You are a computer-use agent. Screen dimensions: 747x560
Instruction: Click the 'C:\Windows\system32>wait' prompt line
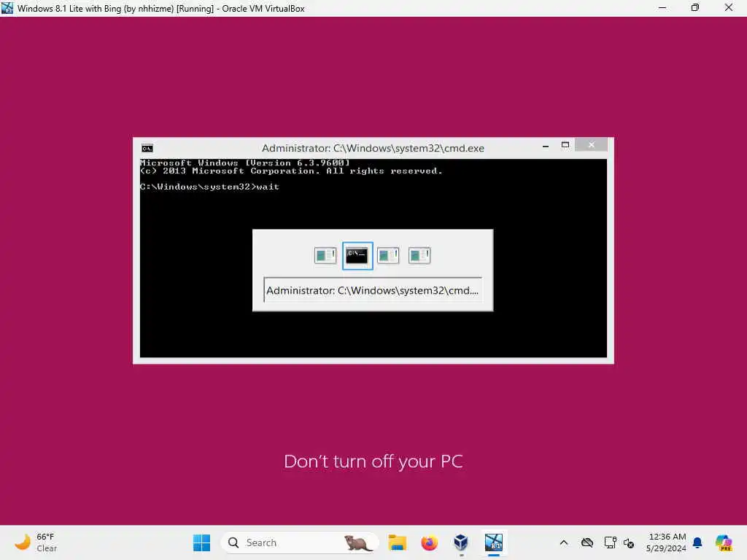(209, 187)
